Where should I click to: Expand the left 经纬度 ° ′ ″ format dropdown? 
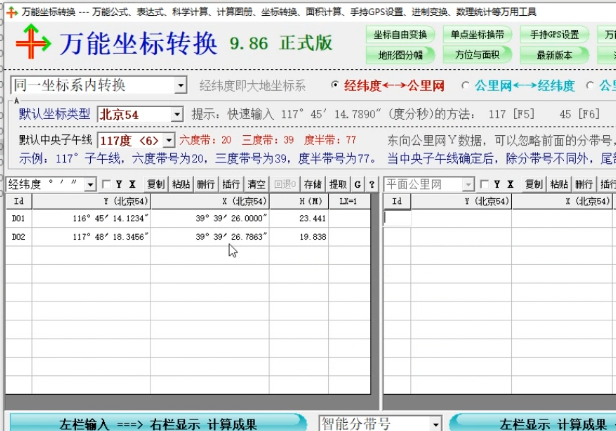[x=90, y=184]
